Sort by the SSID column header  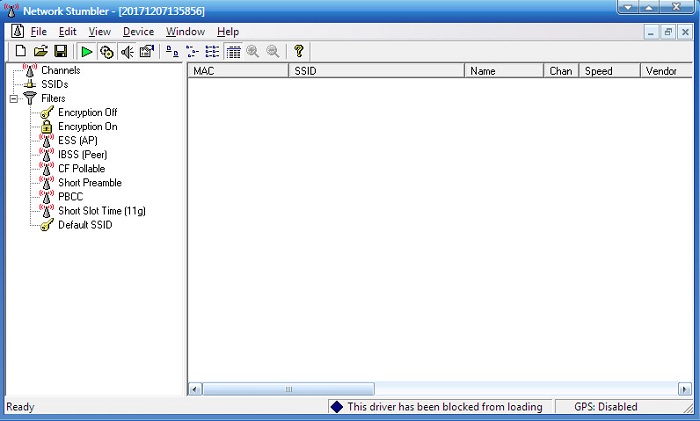pos(377,71)
